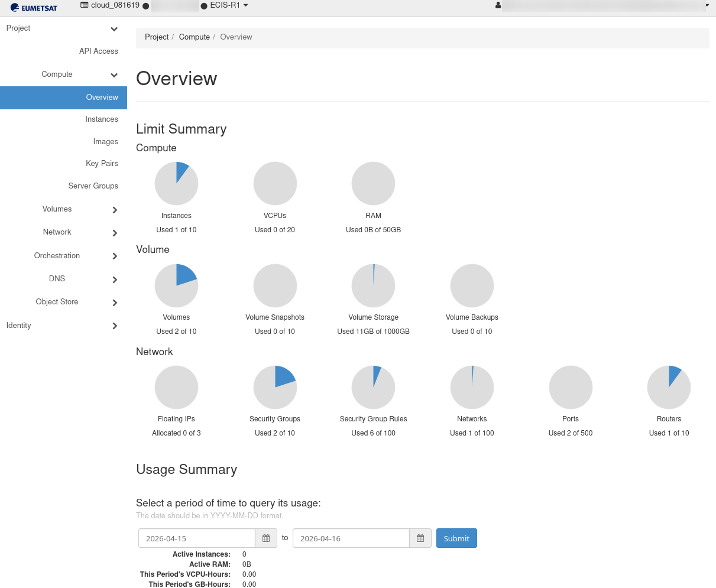Click the Instances usage pie chart
This screenshot has width=716, height=588.
176,184
